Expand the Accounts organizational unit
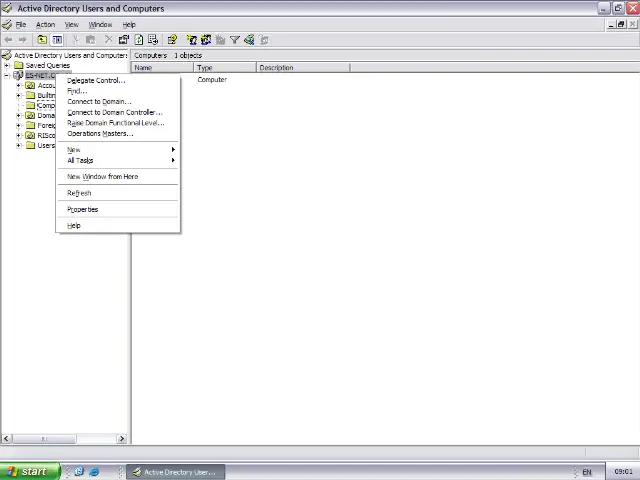 [18, 85]
